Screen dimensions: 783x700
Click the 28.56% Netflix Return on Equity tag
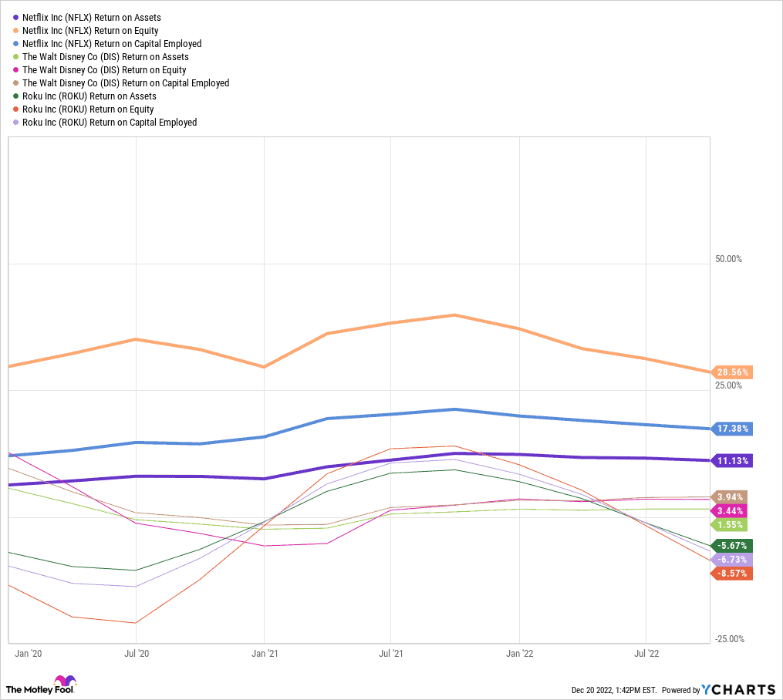coord(731,372)
